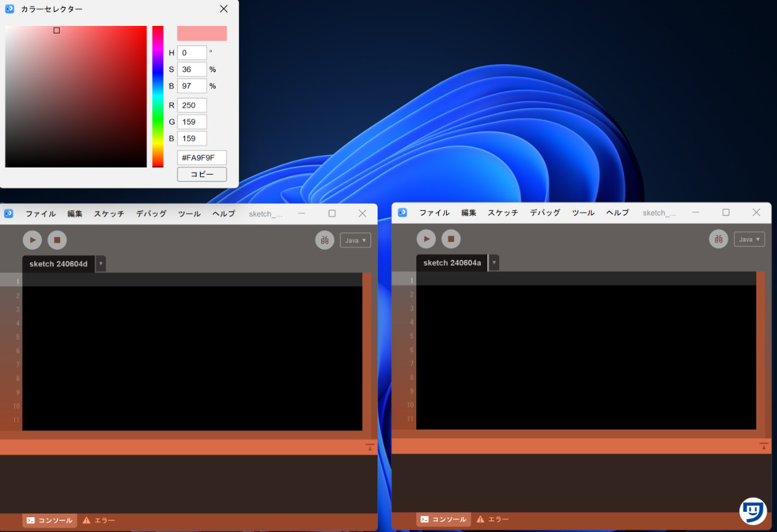Stop sketch 240604d with the stop button
Viewport: 777px width, 532px height.
coord(57,239)
